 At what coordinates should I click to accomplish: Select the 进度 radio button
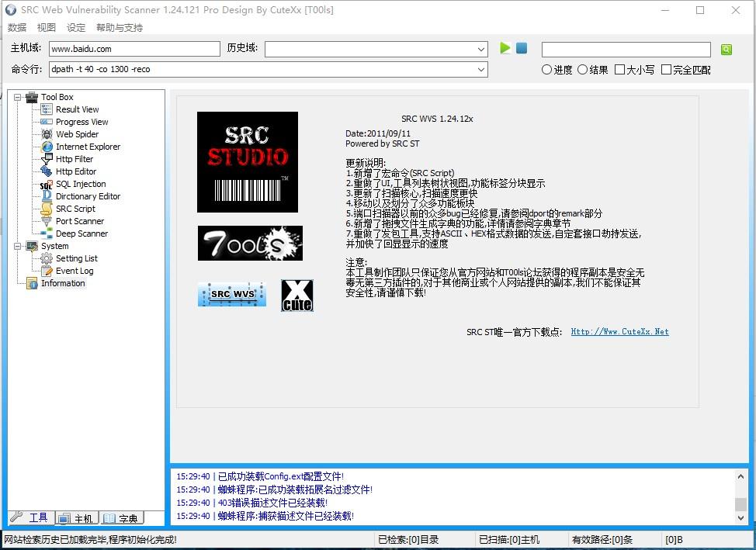547,70
